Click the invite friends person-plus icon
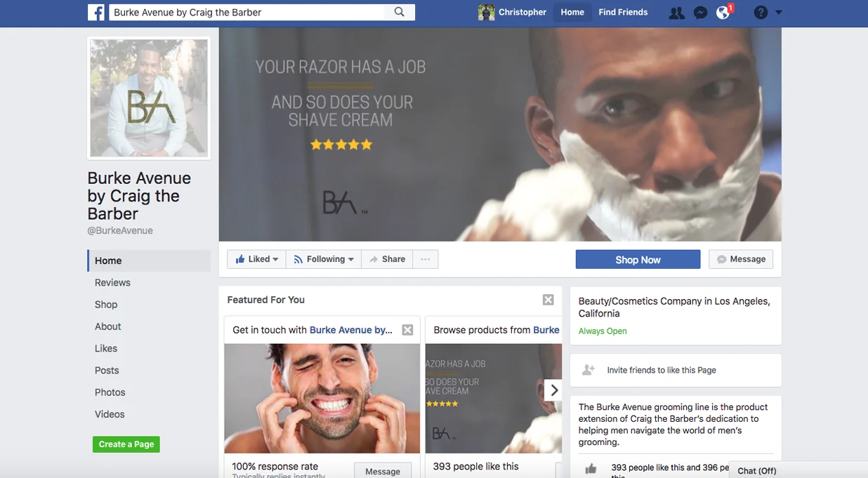Viewport: 868px width, 478px height. pos(588,370)
